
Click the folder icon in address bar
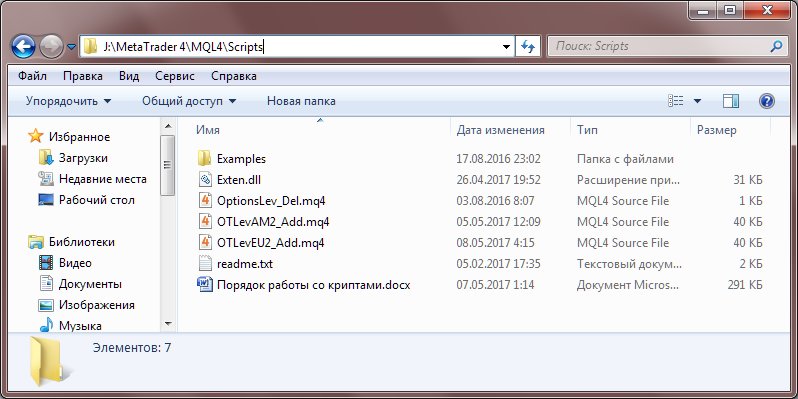90,47
